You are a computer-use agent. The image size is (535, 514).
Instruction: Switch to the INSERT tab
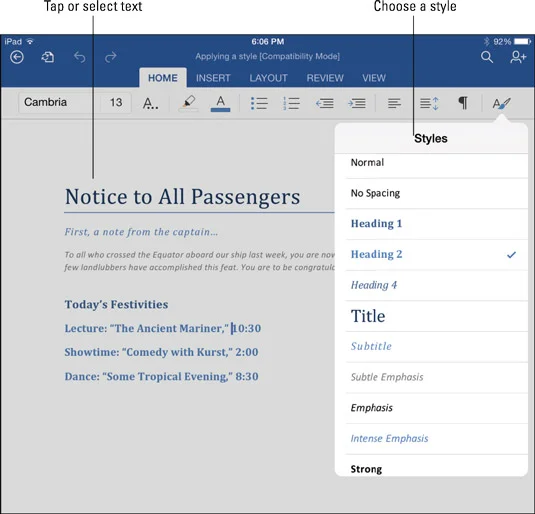click(x=213, y=78)
